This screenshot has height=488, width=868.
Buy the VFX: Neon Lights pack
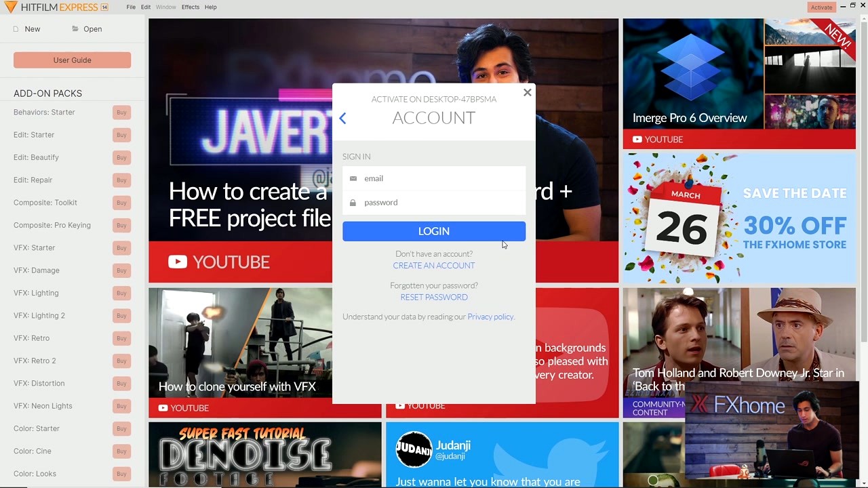[x=121, y=405]
